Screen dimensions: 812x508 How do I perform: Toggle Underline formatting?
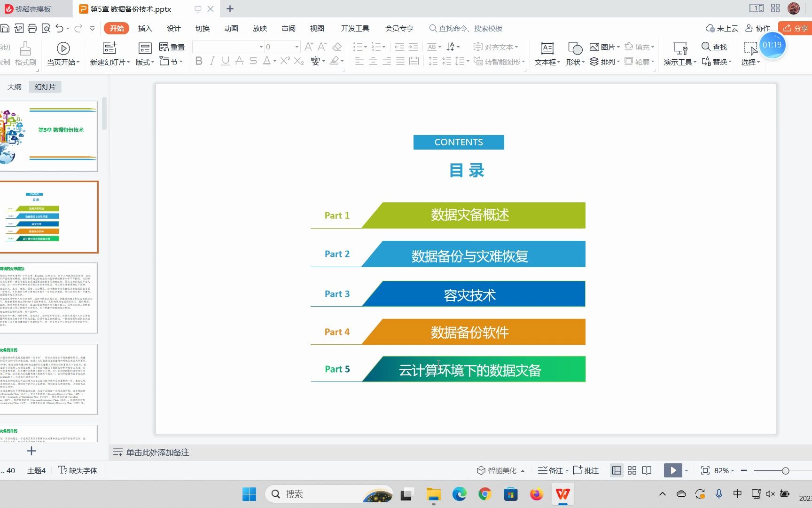(x=226, y=61)
